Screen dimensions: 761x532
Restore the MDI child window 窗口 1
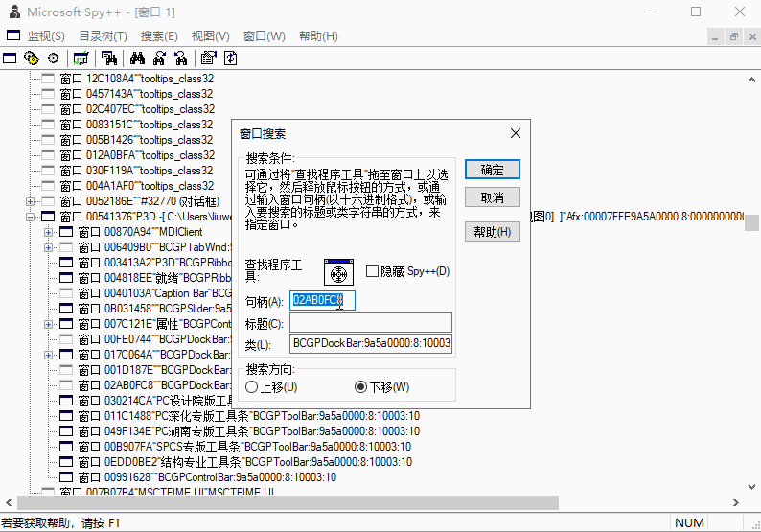tap(734, 36)
